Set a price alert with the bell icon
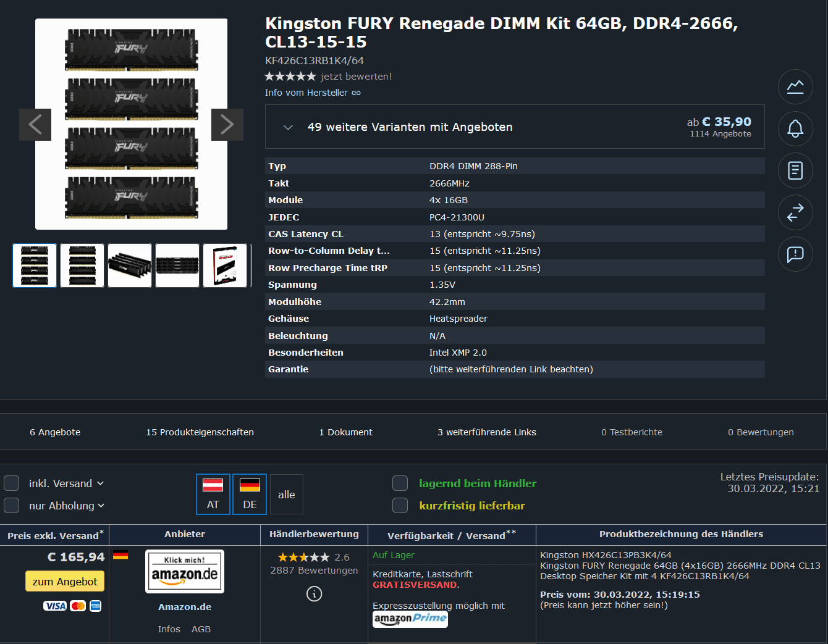Image resolution: width=828 pixels, height=644 pixels. click(x=795, y=128)
